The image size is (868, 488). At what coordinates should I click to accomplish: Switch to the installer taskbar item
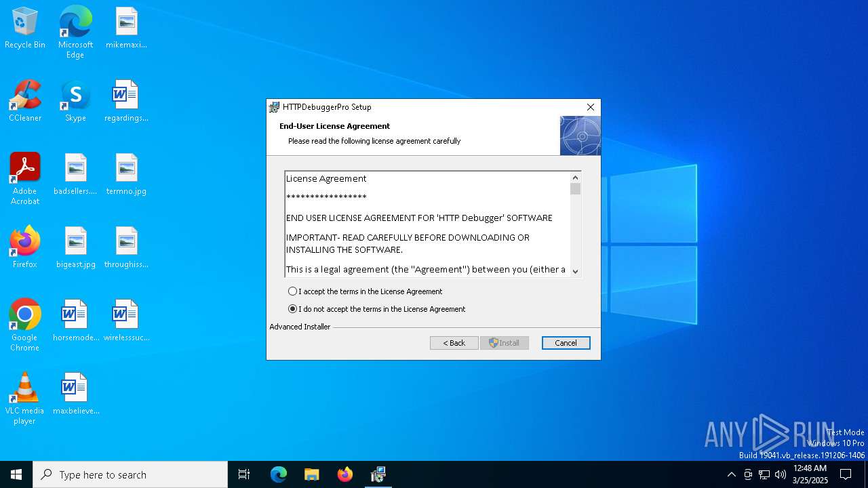pyautogui.click(x=378, y=474)
